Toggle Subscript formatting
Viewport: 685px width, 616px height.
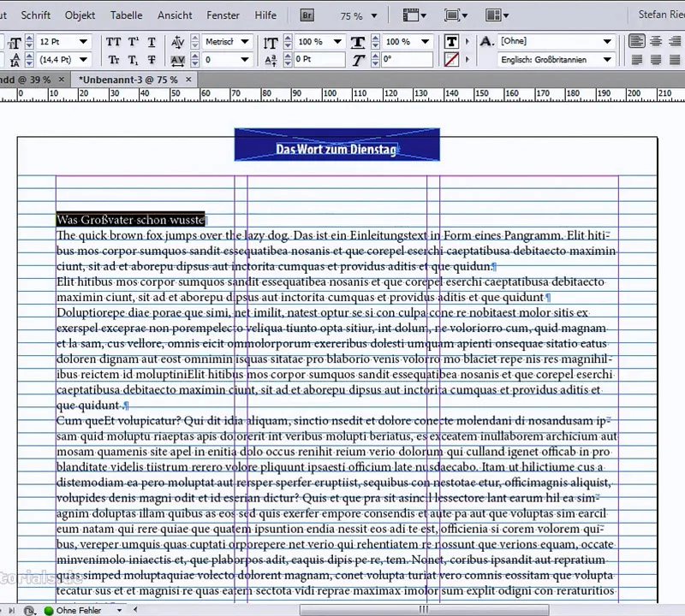click(x=134, y=60)
